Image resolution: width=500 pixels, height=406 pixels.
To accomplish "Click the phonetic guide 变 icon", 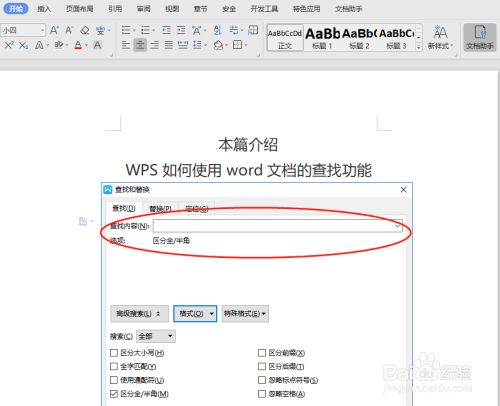I will click(x=100, y=30).
